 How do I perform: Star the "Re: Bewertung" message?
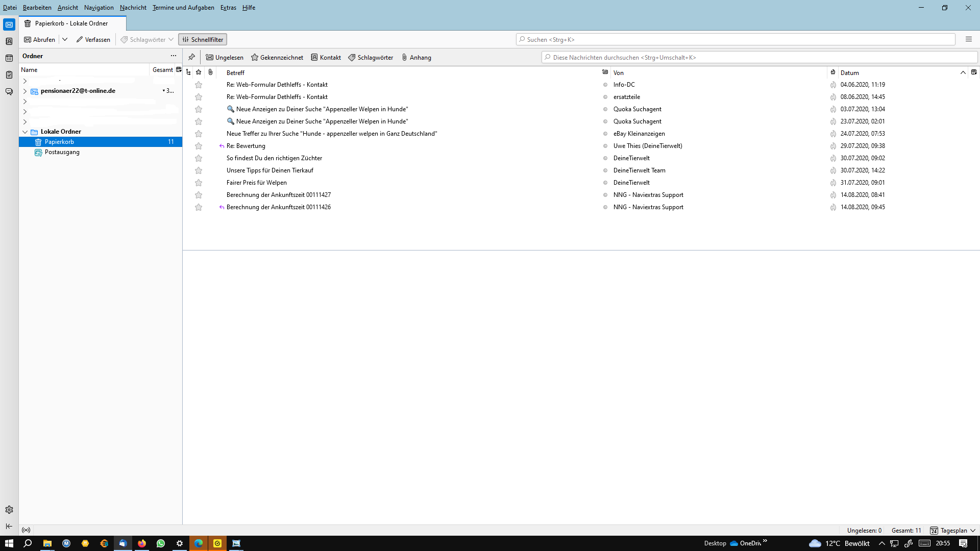[199, 146]
